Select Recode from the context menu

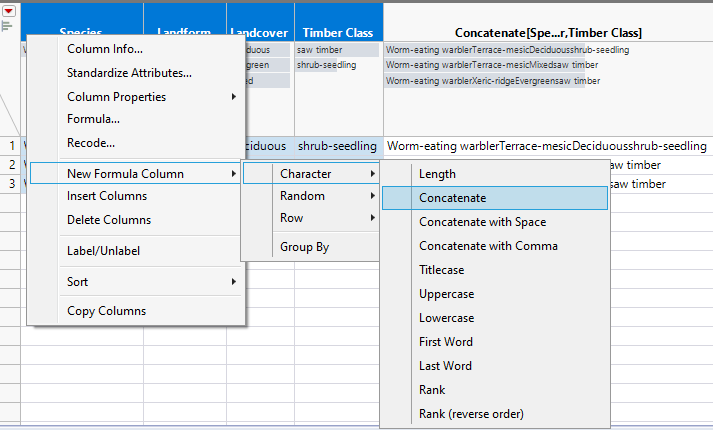(90, 143)
